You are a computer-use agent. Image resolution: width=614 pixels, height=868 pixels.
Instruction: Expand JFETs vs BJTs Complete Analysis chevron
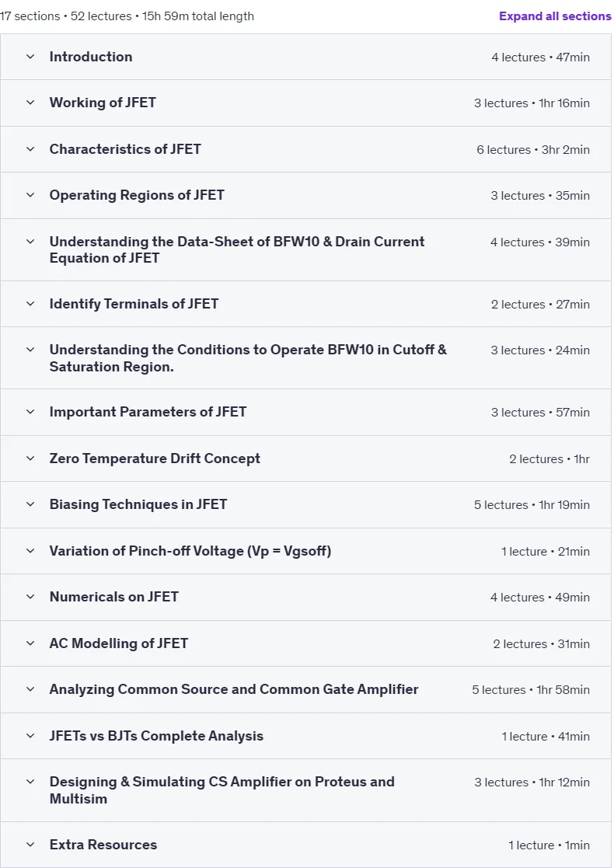click(x=30, y=736)
